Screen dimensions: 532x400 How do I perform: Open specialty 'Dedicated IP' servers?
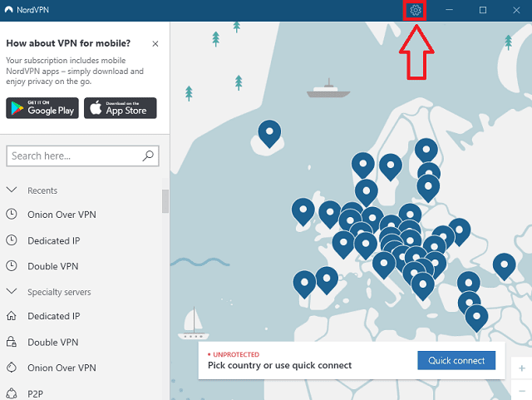(53, 316)
